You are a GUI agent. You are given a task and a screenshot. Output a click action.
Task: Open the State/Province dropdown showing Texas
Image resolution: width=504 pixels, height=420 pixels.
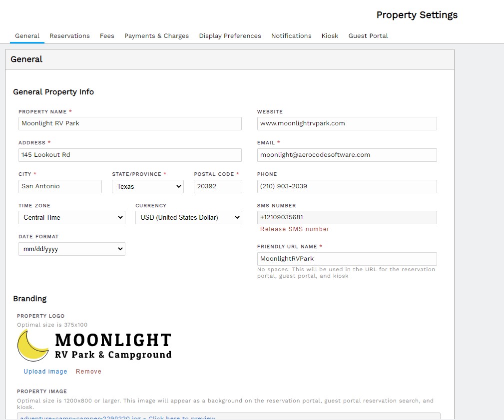pos(147,186)
